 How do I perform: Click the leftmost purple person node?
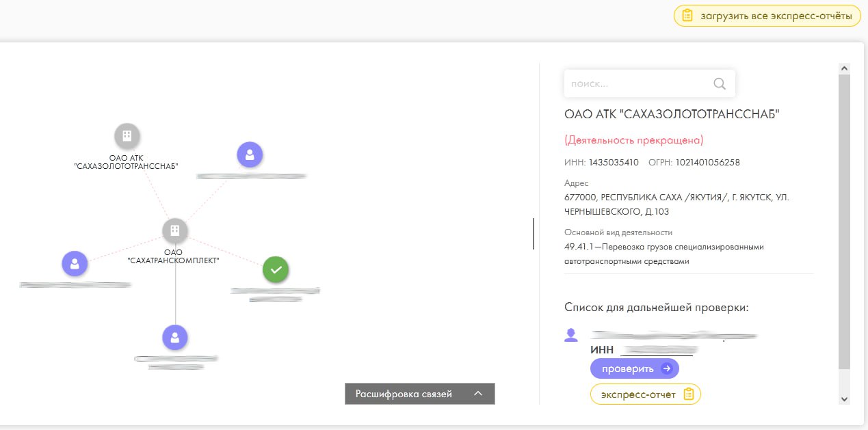pyautogui.click(x=75, y=263)
